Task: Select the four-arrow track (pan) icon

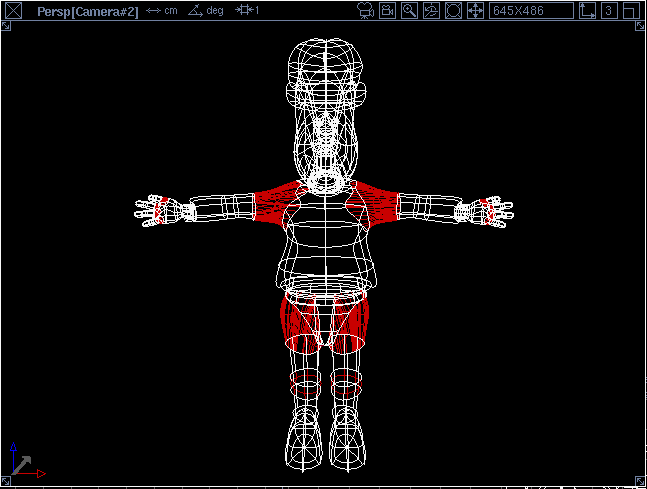Action: [475, 11]
